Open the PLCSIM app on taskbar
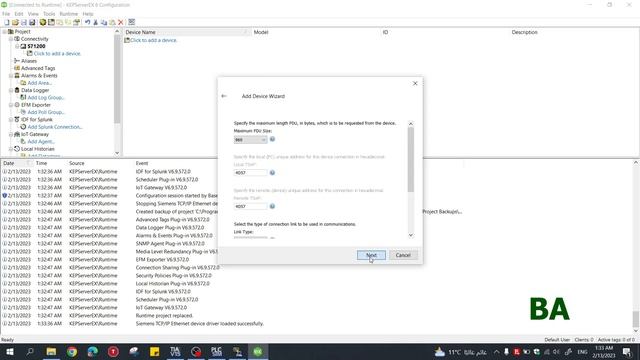This screenshot has height=360, width=640. [216, 352]
